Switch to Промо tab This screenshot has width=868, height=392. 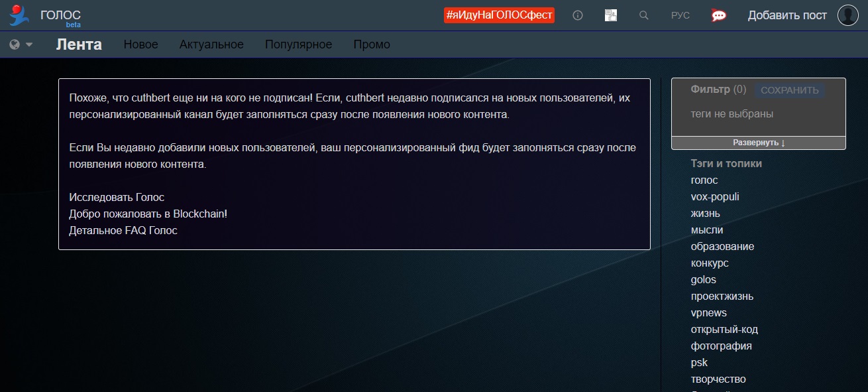coord(372,44)
